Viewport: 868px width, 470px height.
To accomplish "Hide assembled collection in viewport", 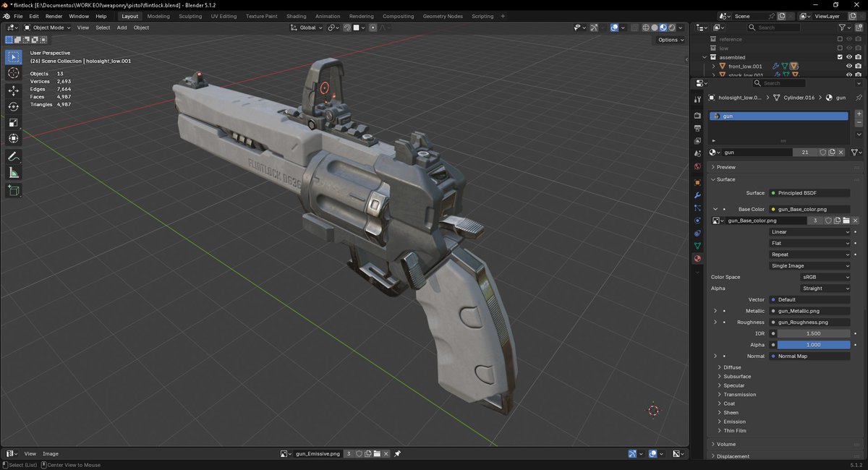I will click(x=849, y=57).
